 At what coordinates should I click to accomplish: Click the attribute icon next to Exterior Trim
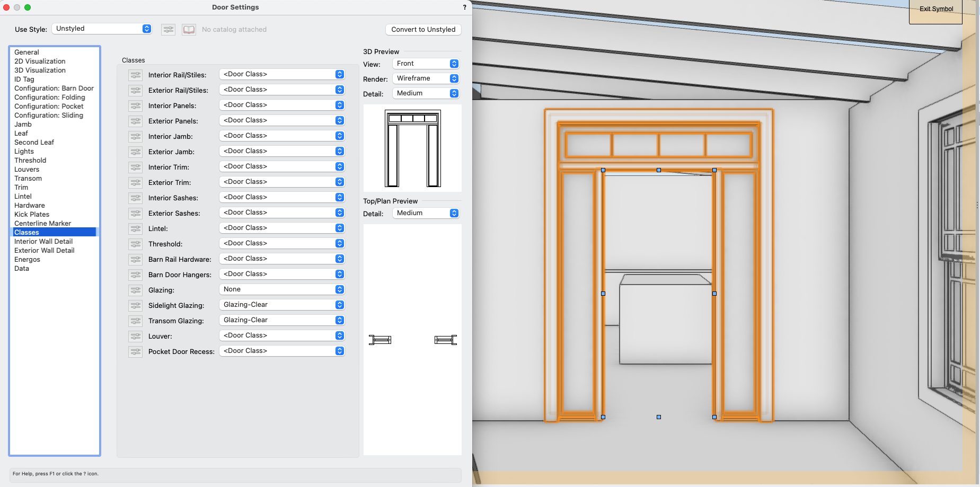[135, 182]
